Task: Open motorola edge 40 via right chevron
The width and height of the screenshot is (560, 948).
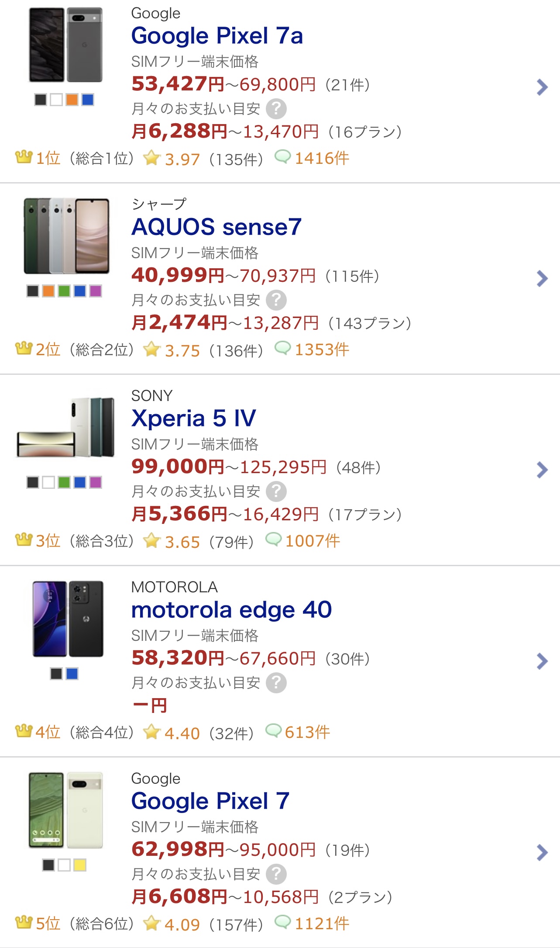Action: point(542,661)
